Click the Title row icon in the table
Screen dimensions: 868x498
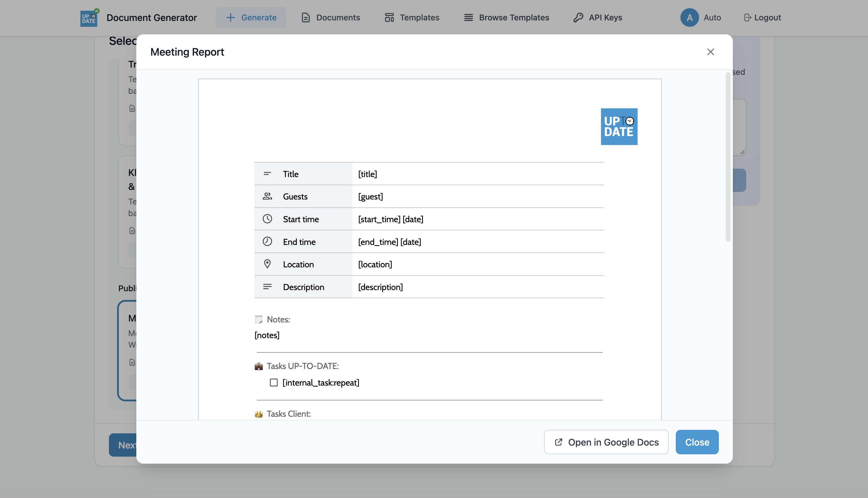tap(267, 174)
